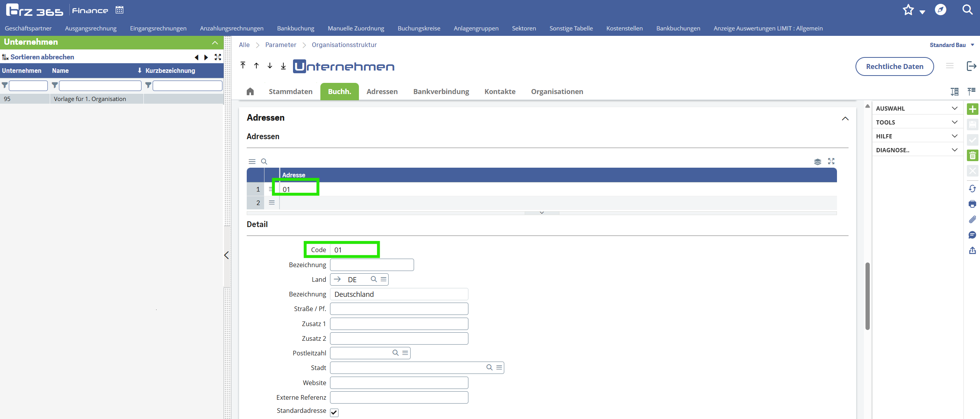Click the vertical scrollbar of the form

pos(867,296)
